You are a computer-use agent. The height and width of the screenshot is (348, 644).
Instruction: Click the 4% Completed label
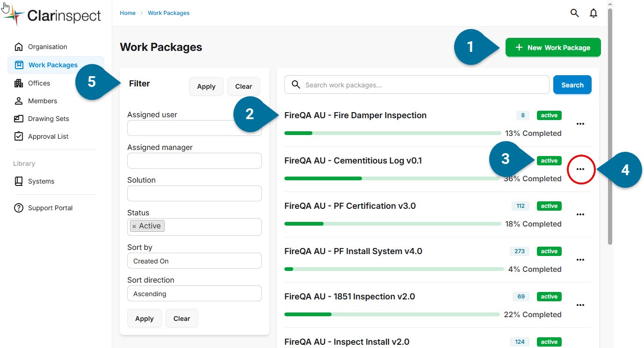coord(535,270)
